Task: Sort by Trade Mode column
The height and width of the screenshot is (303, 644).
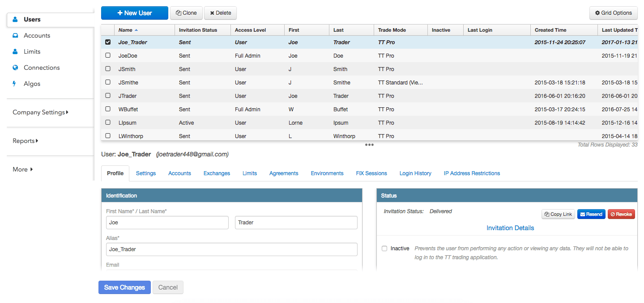Action: pyautogui.click(x=401, y=30)
